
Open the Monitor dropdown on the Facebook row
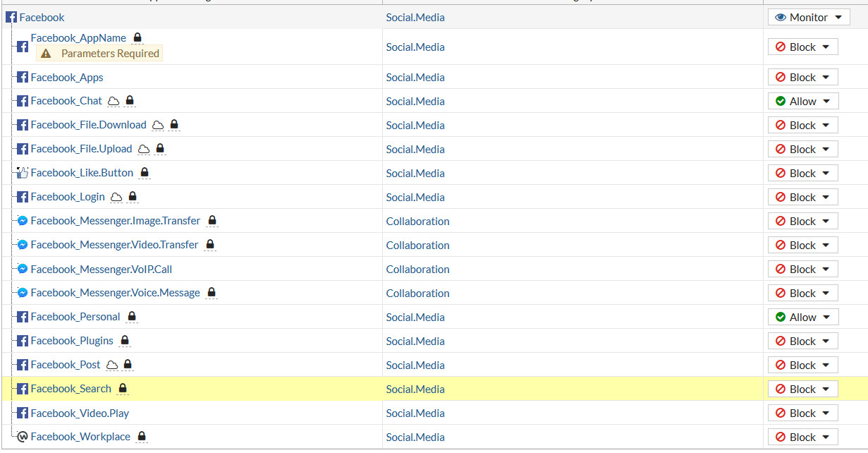(x=838, y=17)
